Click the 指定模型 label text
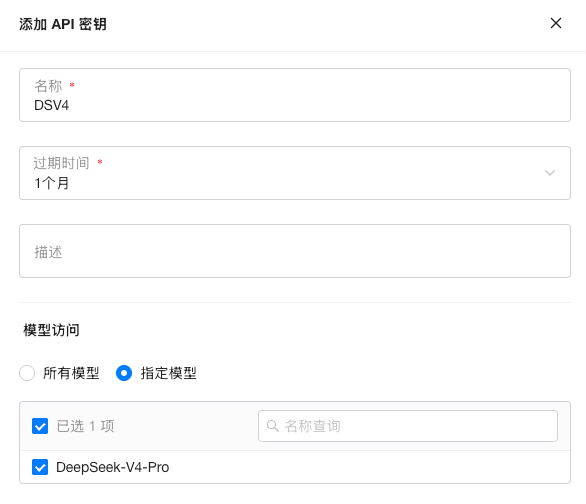The height and width of the screenshot is (504, 586). point(169,373)
